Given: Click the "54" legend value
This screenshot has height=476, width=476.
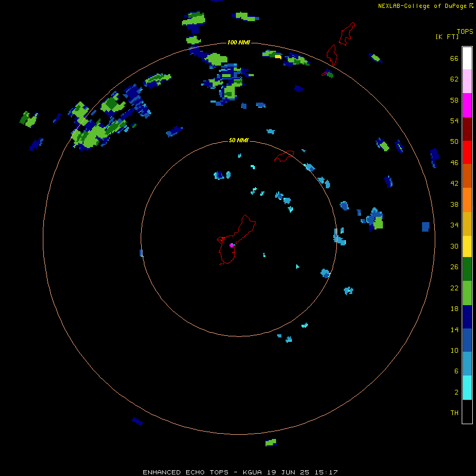Looking at the screenshot, I should pyautogui.click(x=454, y=121).
